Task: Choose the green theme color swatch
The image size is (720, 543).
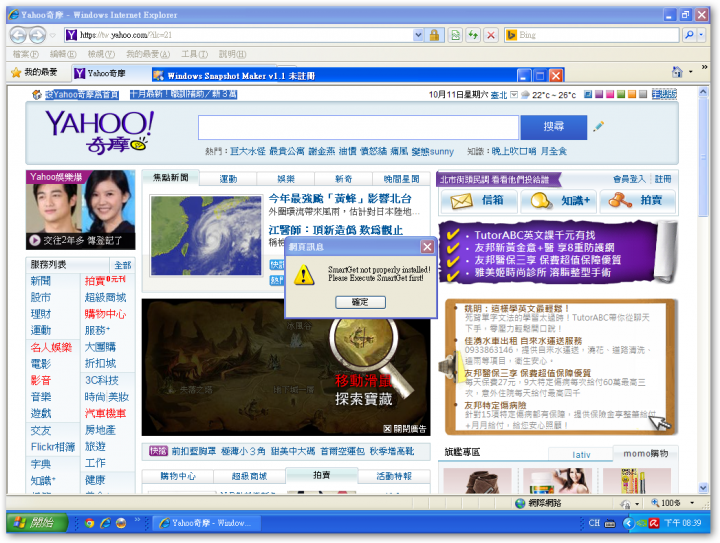Action: 621,94
